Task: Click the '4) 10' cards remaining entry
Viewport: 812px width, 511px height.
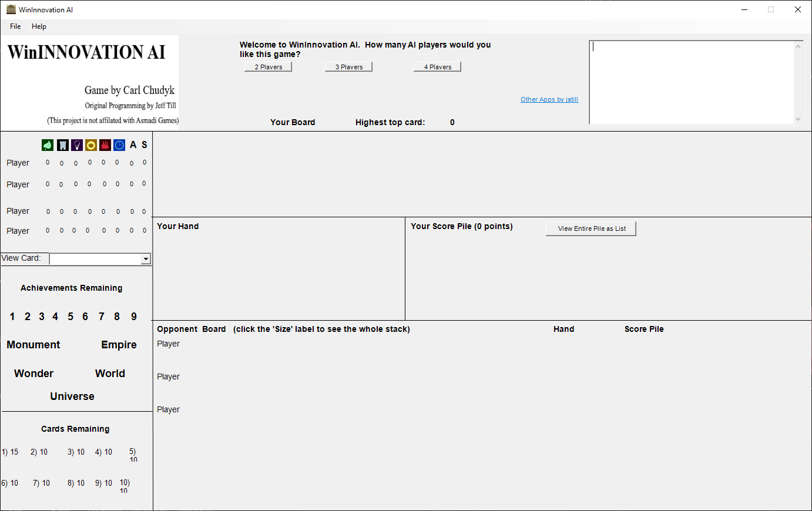Action: 104,452
